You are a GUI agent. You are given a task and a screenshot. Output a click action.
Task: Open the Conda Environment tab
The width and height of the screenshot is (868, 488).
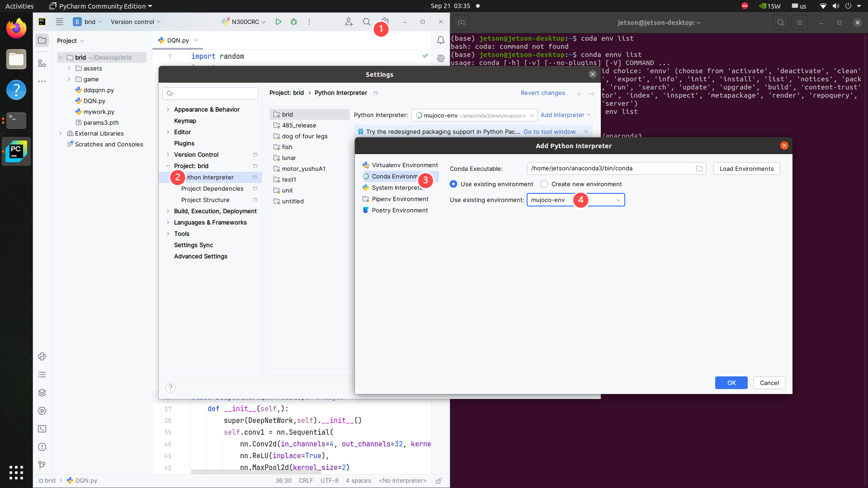[398, 176]
